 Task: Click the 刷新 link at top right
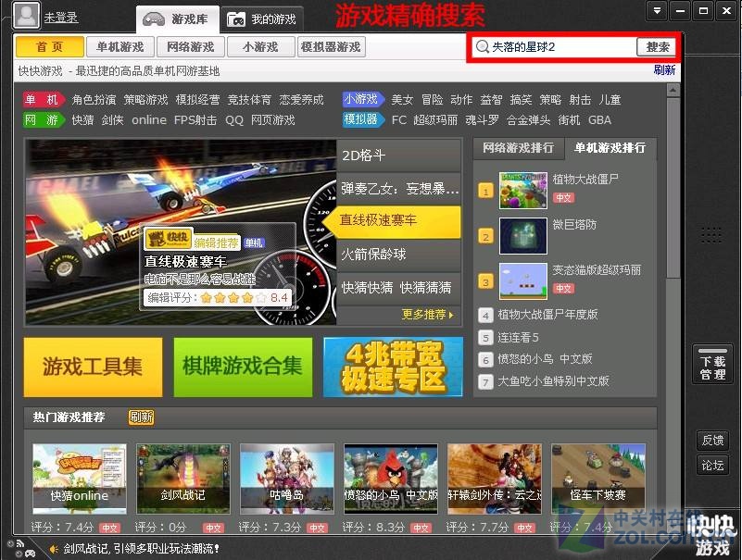click(664, 70)
